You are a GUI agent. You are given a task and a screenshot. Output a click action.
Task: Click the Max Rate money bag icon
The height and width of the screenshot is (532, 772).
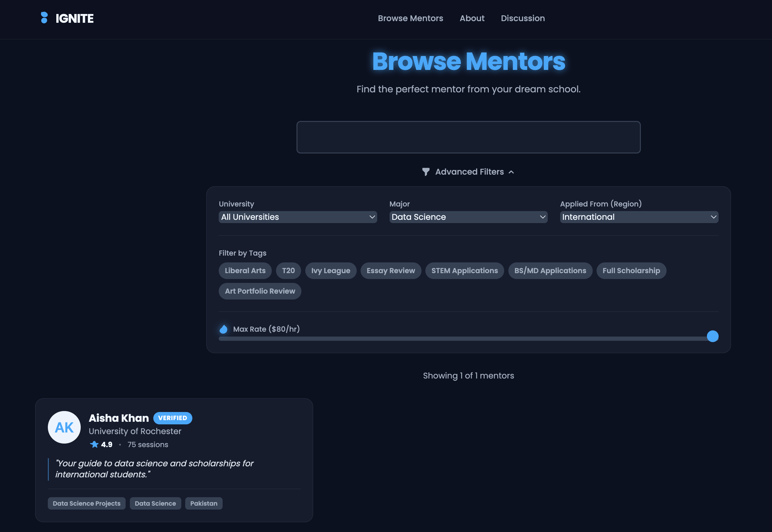(224, 329)
